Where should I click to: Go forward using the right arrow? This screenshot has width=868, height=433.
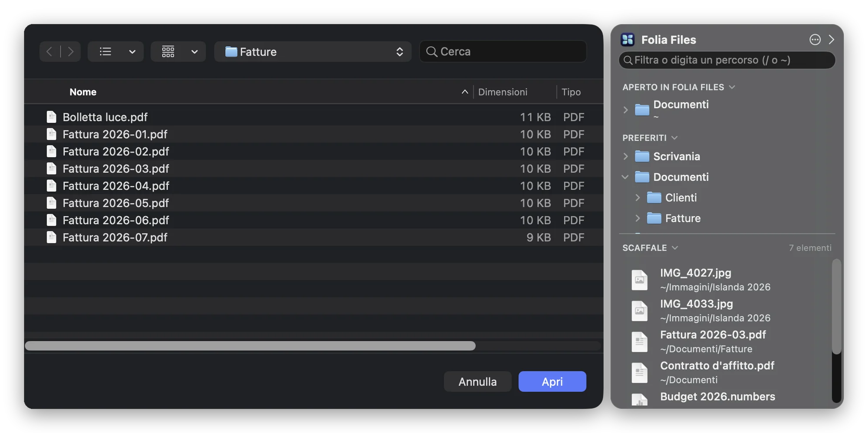tap(71, 52)
